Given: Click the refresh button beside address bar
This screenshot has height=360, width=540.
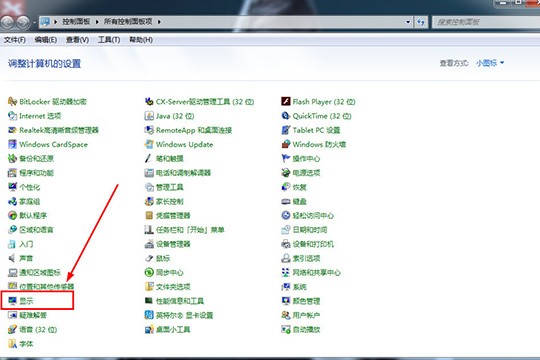Looking at the screenshot, I should (421, 22).
